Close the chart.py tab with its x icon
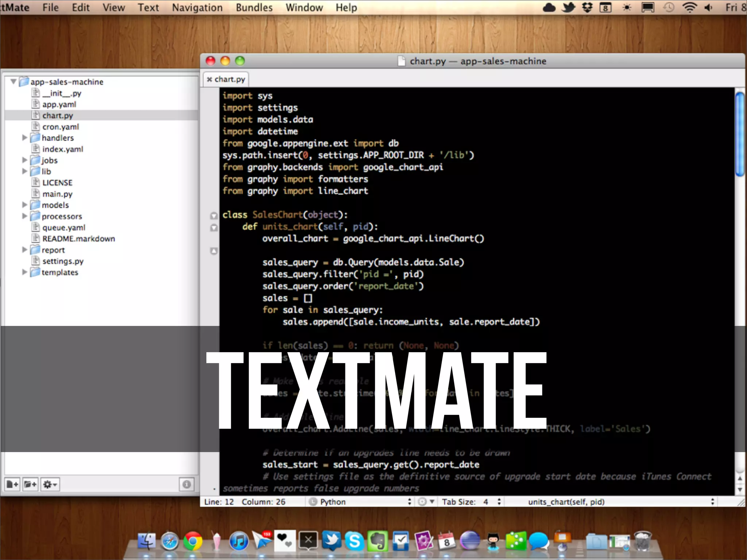 pyautogui.click(x=209, y=79)
